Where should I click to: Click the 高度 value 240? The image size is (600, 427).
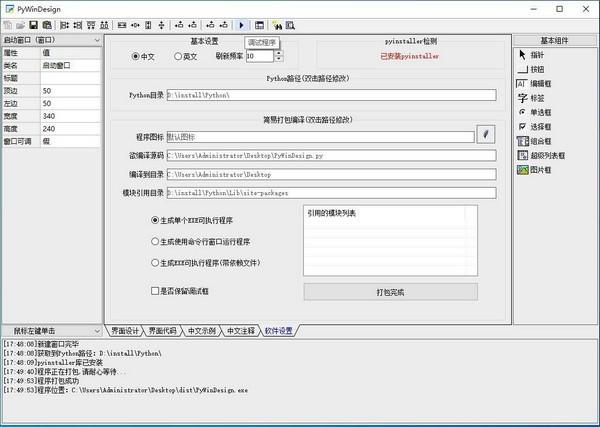coord(71,129)
